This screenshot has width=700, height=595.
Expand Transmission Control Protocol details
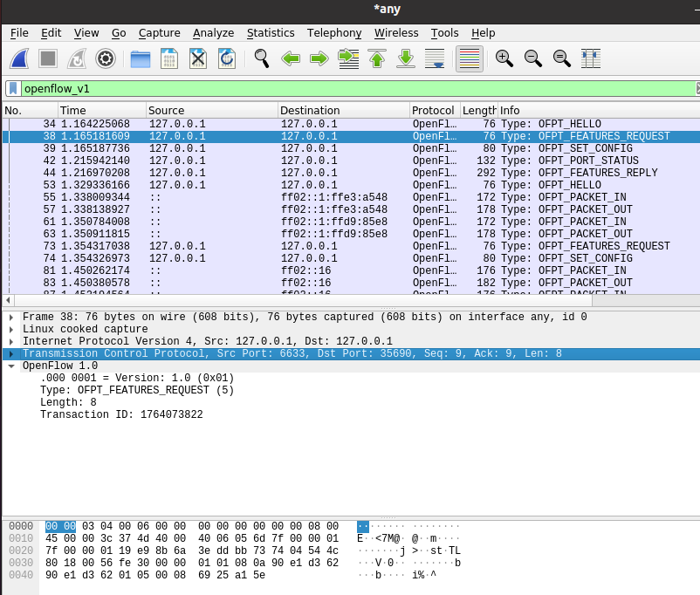coord(11,354)
